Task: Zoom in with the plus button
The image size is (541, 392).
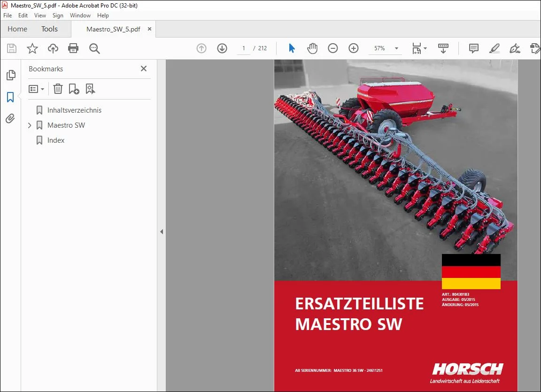Action: pos(354,48)
